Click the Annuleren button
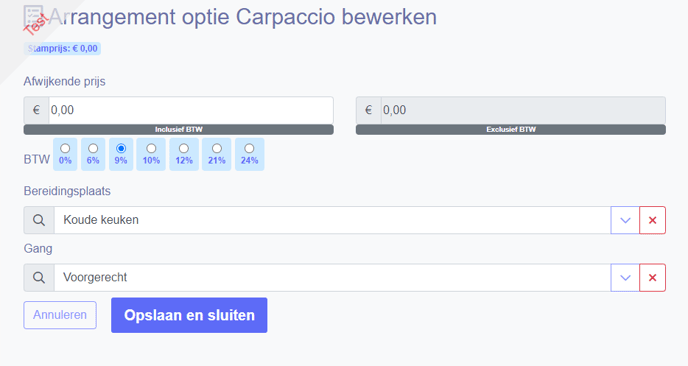Image resolution: width=688 pixels, height=366 pixels. click(60, 315)
